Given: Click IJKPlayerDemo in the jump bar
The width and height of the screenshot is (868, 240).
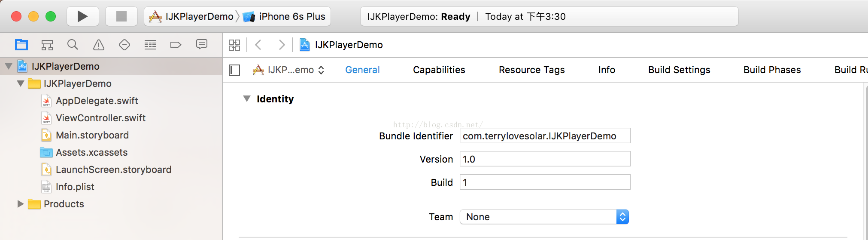Looking at the screenshot, I should (341, 45).
